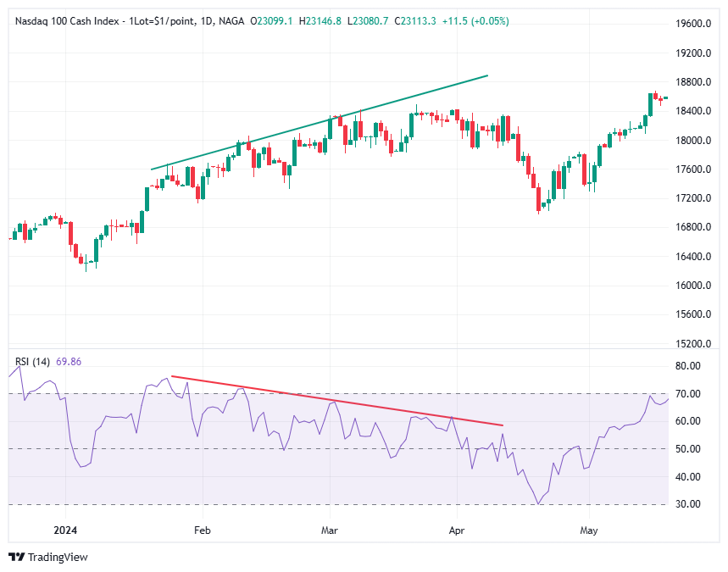Select the red descending trendline on RSI
The height and width of the screenshot is (572, 728).
point(337,400)
